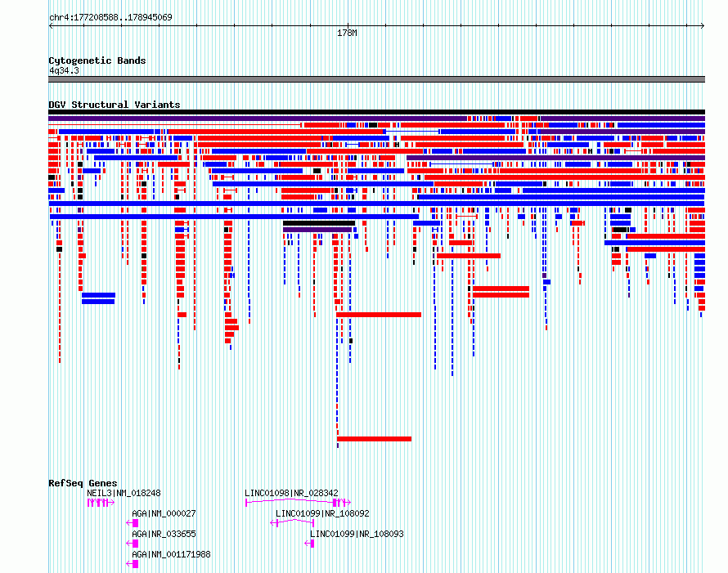Select the AGA NM_001171988 gene glyph
728x573 pixels.
point(133,564)
